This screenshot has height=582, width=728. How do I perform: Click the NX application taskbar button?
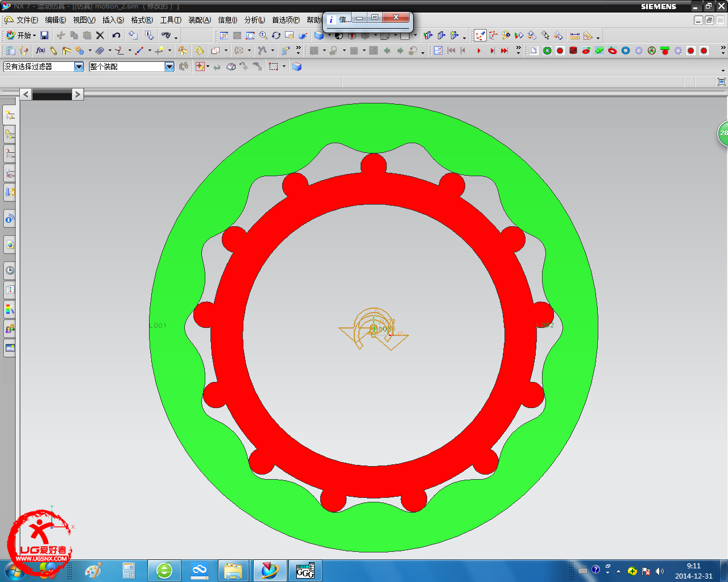[270, 571]
